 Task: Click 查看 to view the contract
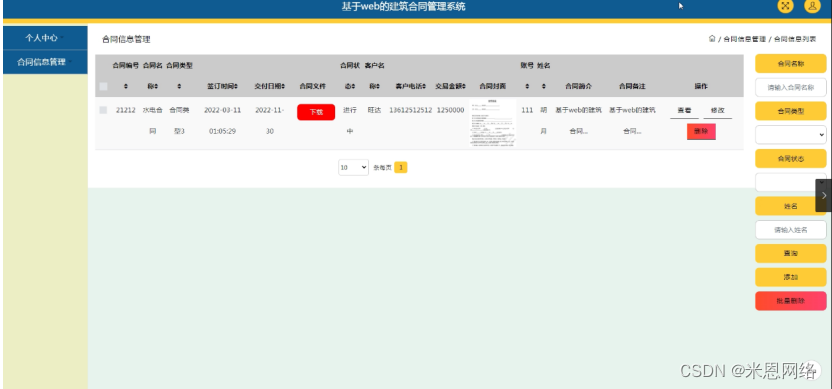pos(684,110)
